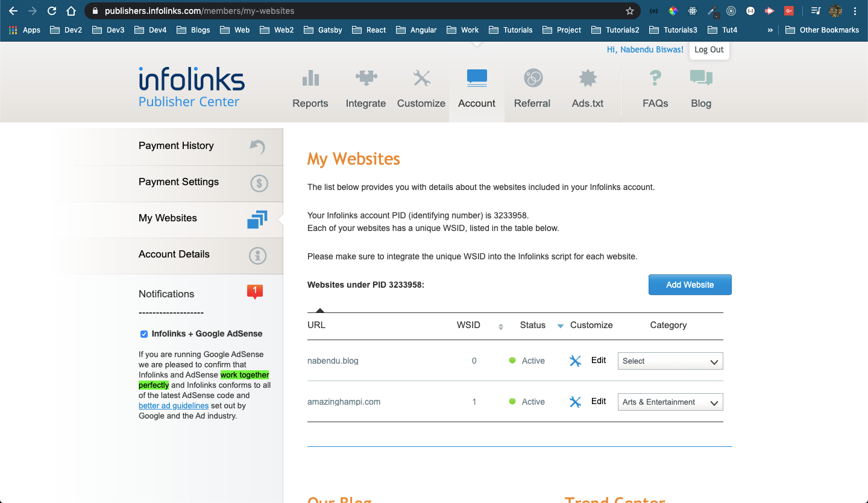This screenshot has width=868, height=503.
Task: Open the Work bookmark folder
Action: pyautogui.click(x=462, y=30)
